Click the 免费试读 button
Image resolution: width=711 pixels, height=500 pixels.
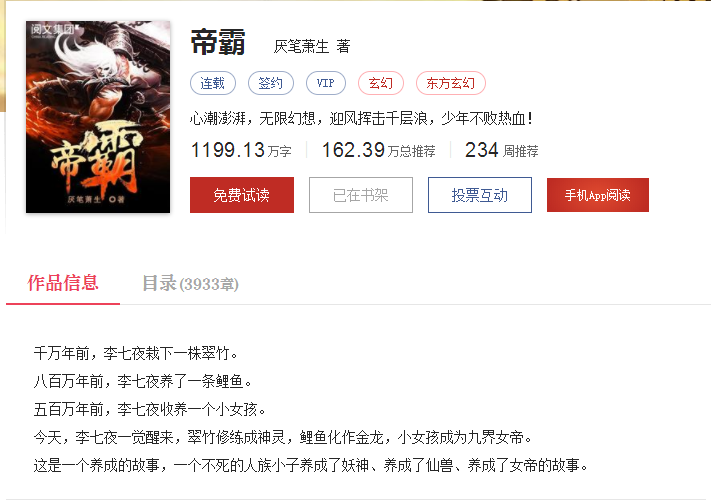tap(242, 195)
